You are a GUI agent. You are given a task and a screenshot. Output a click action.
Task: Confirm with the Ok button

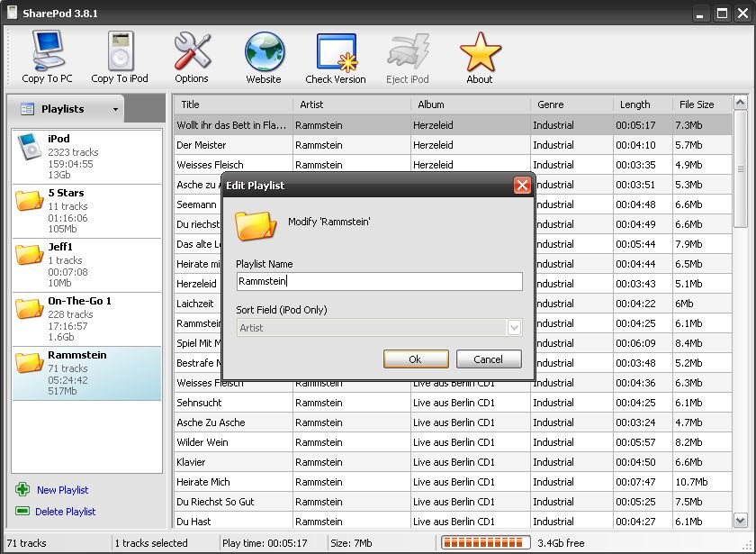click(416, 359)
